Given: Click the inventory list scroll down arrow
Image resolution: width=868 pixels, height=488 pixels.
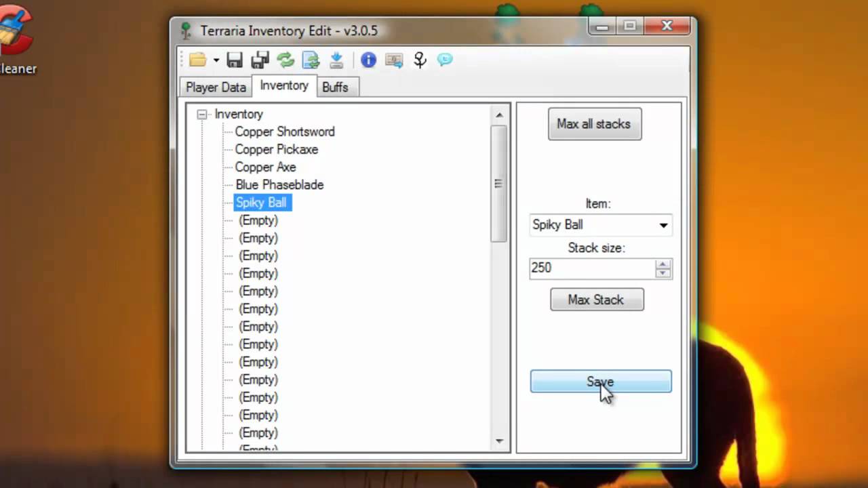Looking at the screenshot, I should [x=500, y=441].
